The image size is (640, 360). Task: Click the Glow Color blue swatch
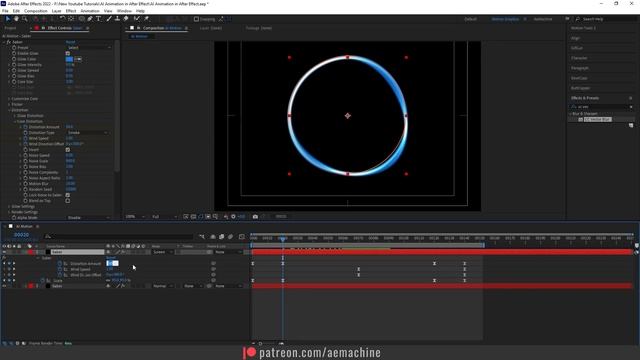point(69,59)
